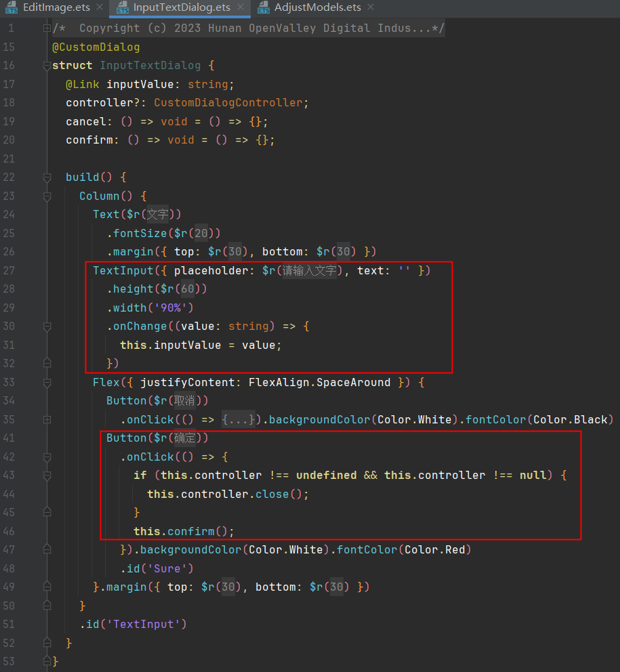Collapse the if statement at line 43
This screenshot has height=672, width=620.
47,476
